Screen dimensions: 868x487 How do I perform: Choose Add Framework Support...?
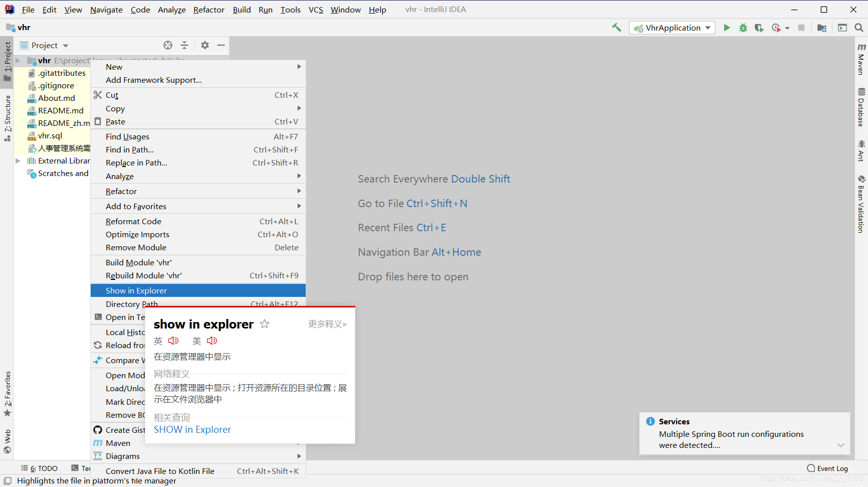[x=198, y=80]
